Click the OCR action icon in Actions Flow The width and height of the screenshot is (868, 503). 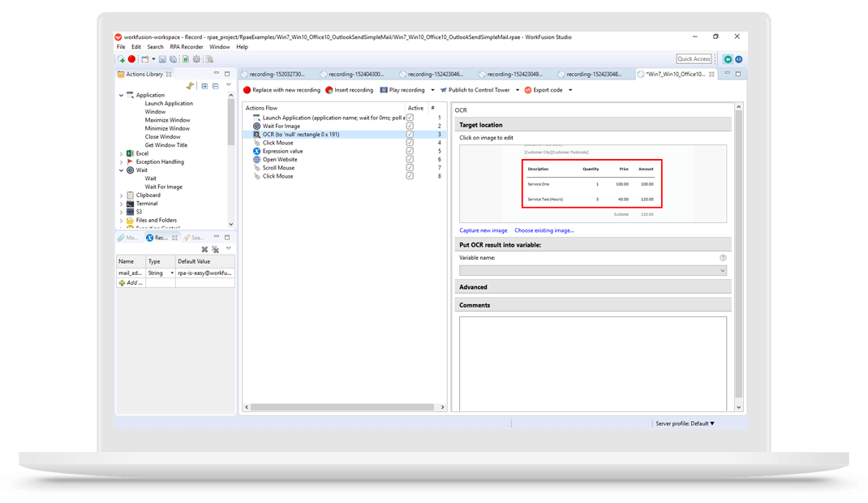[x=257, y=135]
